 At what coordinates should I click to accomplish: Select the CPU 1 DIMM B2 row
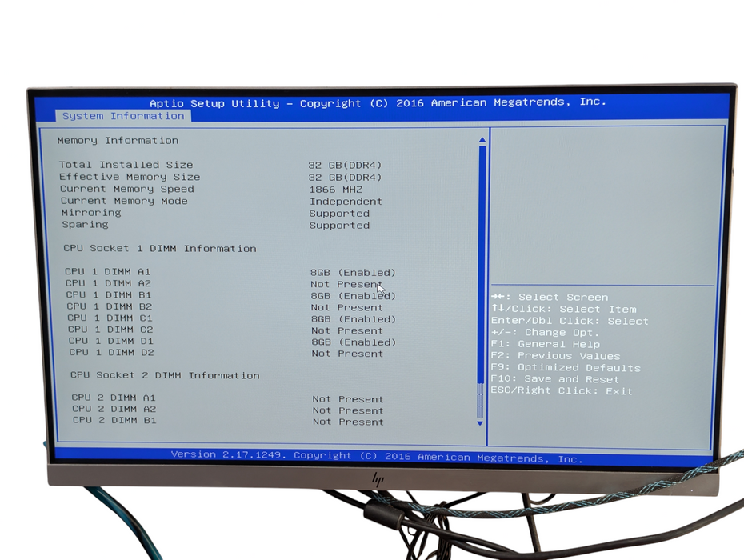225,307
